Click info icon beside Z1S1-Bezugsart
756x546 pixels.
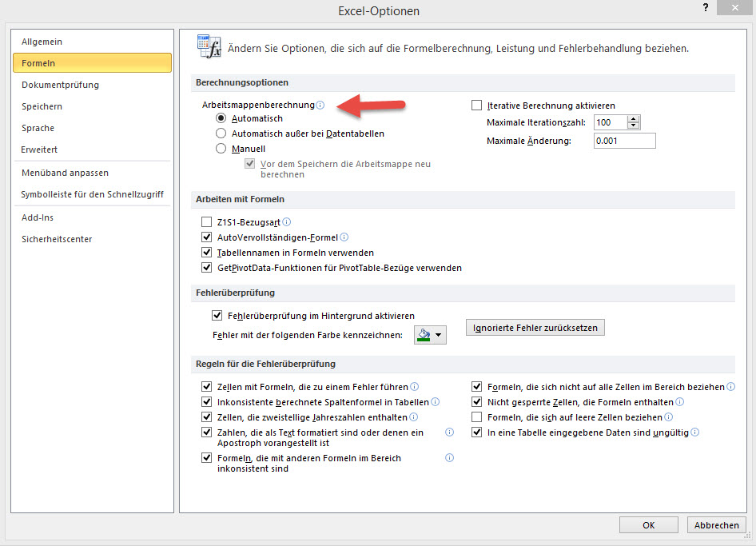pyautogui.click(x=286, y=222)
